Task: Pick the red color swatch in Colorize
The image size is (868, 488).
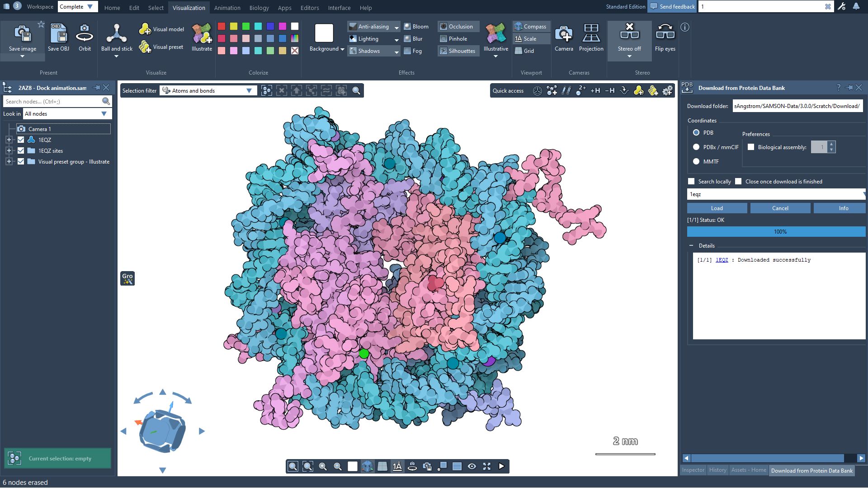Action: (222, 26)
